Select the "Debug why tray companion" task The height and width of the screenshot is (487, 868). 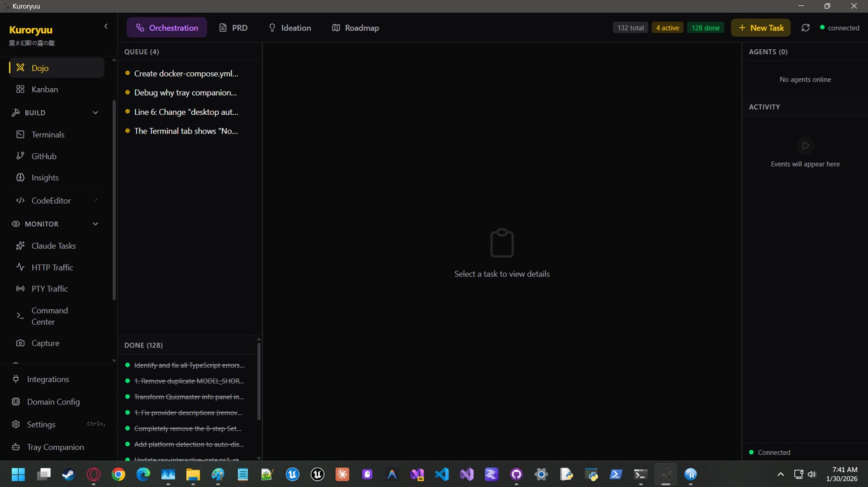point(185,93)
